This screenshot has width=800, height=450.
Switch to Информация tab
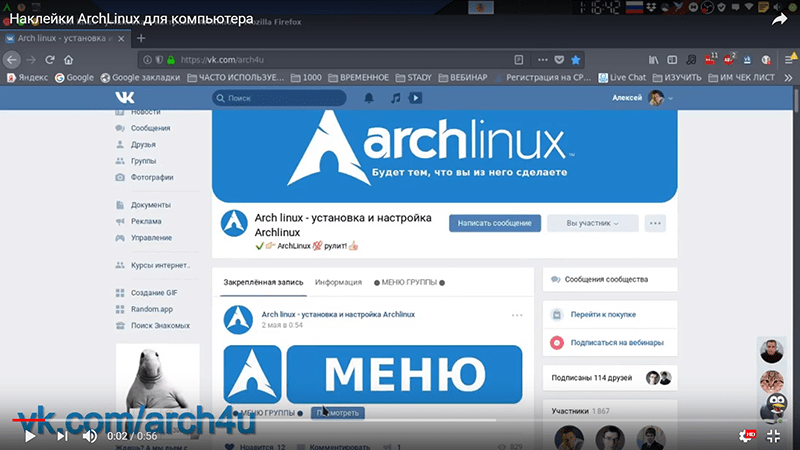point(338,282)
